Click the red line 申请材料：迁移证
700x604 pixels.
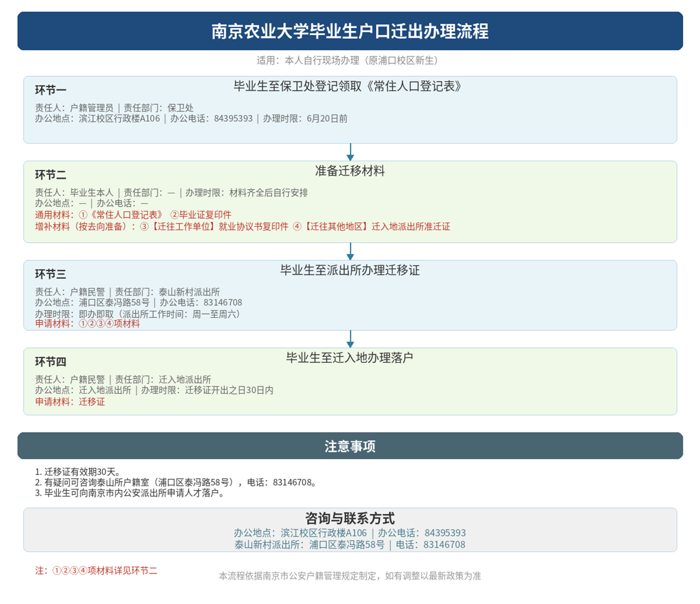(x=70, y=402)
